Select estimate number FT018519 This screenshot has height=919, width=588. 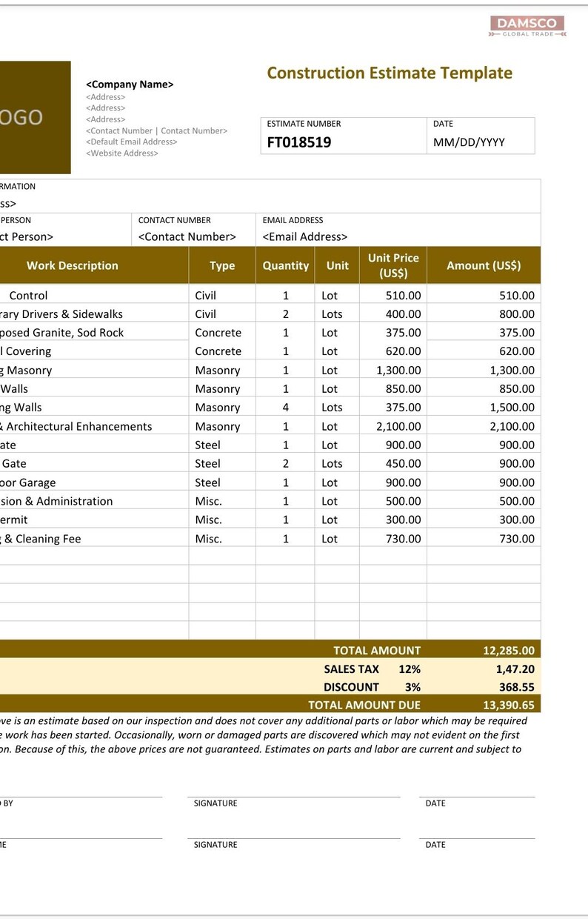299,142
